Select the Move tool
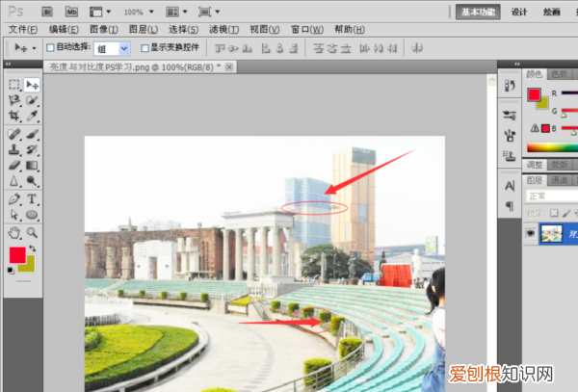The image size is (578, 392). click(x=32, y=85)
